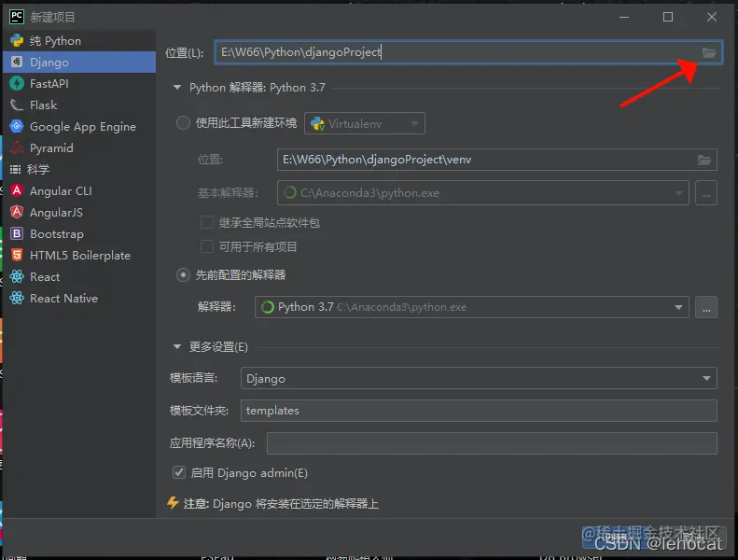Switch to React Native project type
The width and height of the screenshot is (738, 560).
click(79, 298)
